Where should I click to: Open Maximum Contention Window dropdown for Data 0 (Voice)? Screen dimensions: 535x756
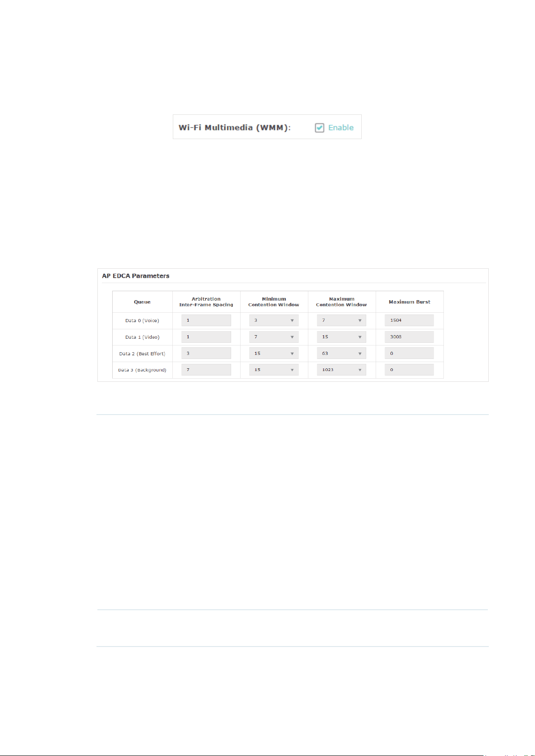(x=342, y=320)
